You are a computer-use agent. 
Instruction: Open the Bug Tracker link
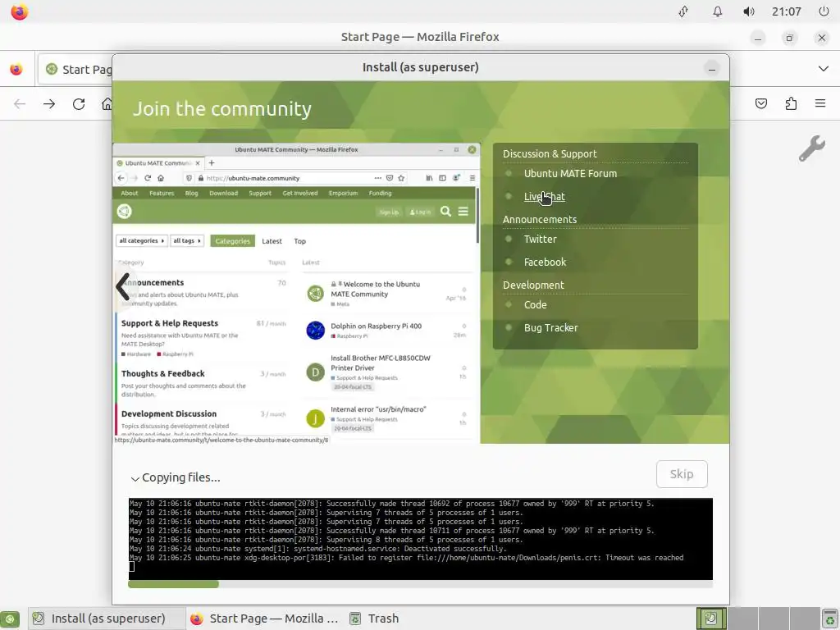click(550, 328)
